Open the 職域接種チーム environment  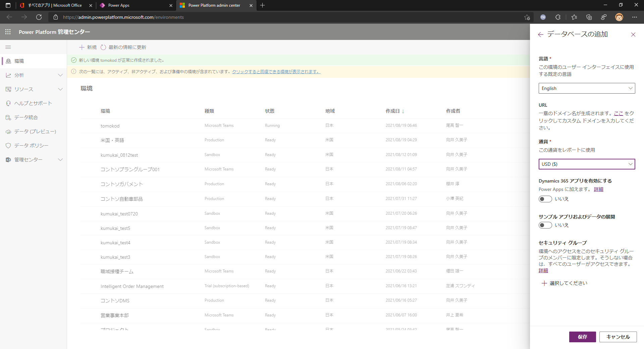click(117, 271)
